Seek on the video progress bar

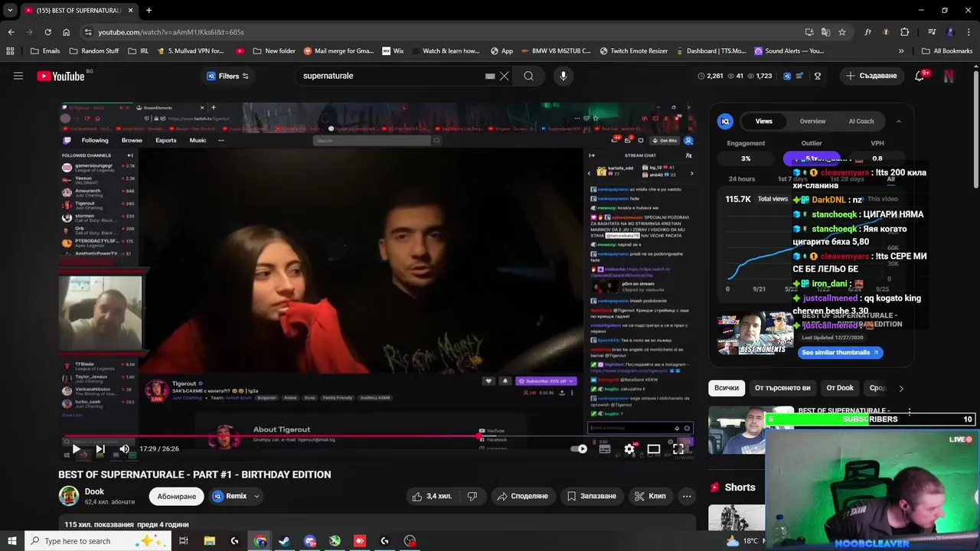[x=379, y=437]
